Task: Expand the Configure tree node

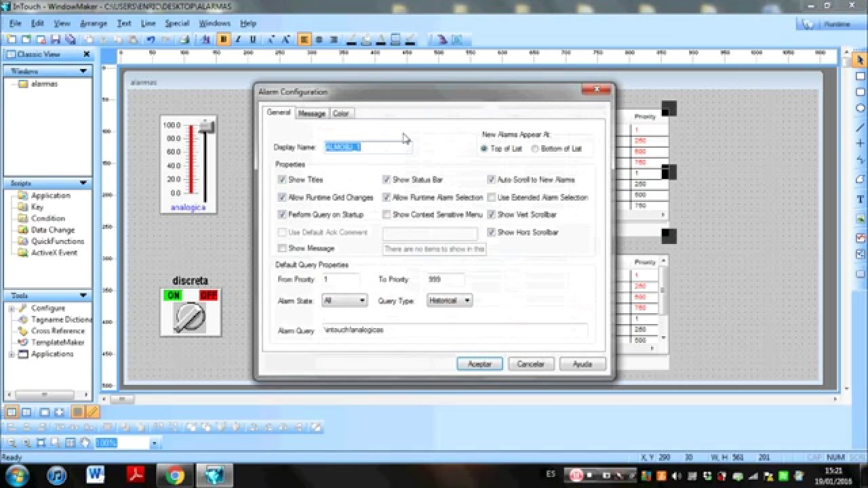Action: click(x=12, y=308)
